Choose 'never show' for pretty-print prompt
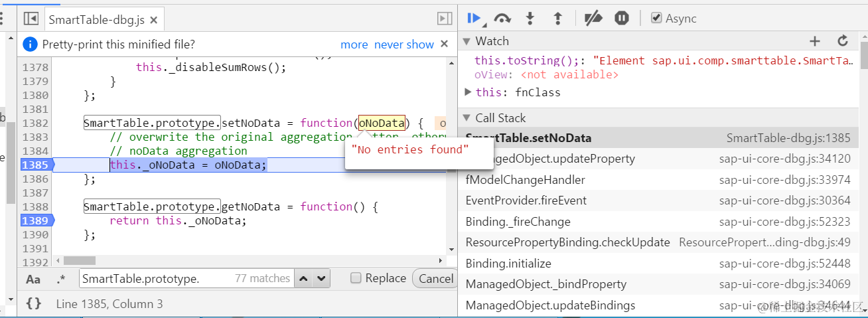This screenshot has height=318, width=868. tap(404, 44)
